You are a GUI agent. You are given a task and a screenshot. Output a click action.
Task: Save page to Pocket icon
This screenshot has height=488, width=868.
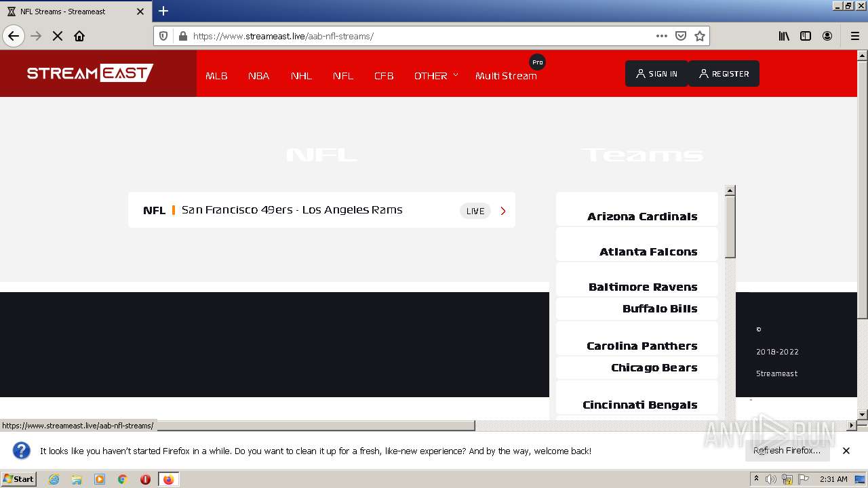click(681, 36)
